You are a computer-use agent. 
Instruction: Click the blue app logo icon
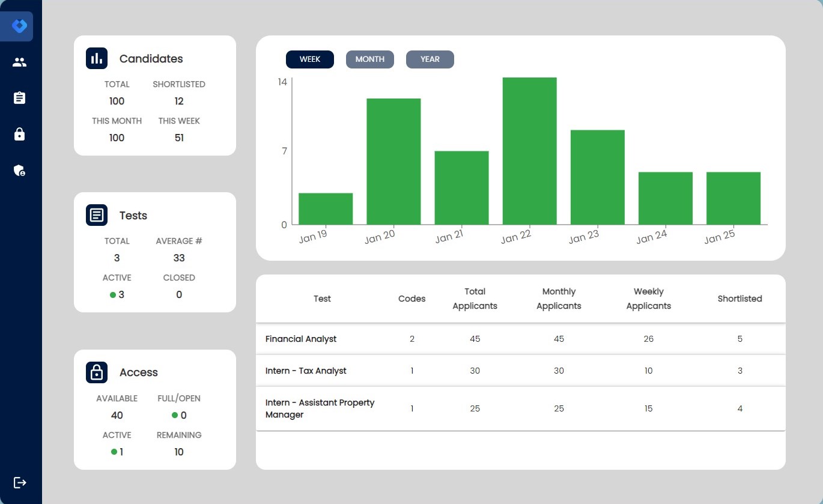click(x=19, y=26)
